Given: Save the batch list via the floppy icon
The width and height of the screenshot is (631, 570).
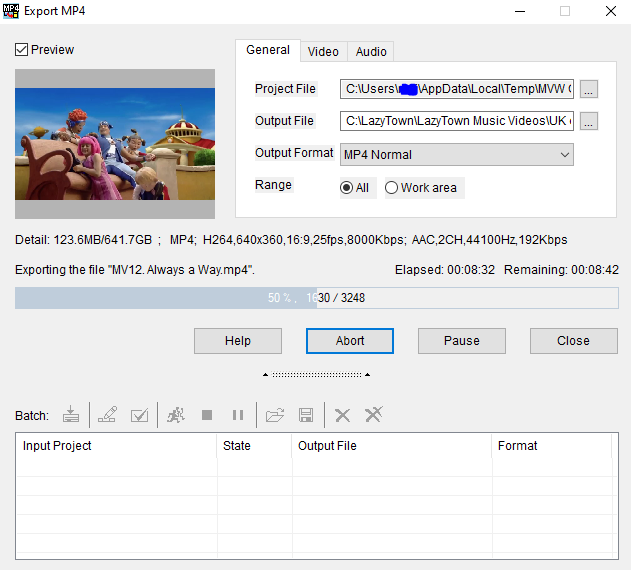Looking at the screenshot, I should pyautogui.click(x=306, y=415).
